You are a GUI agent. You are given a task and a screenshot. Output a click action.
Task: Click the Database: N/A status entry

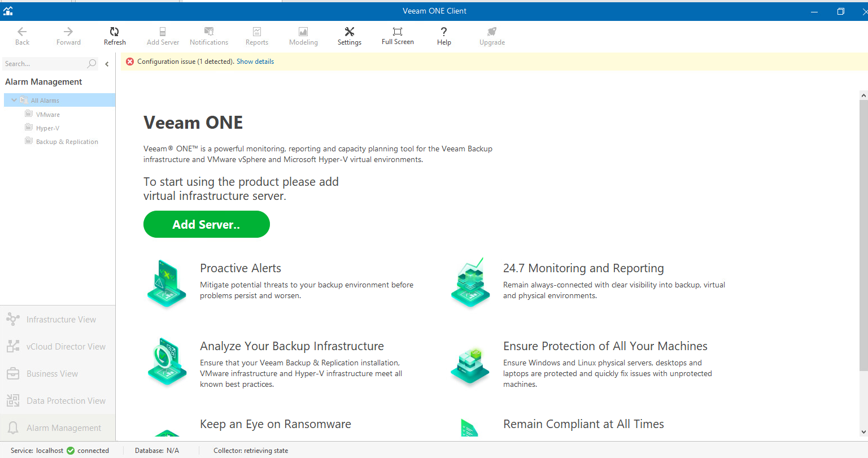point(157,451)
